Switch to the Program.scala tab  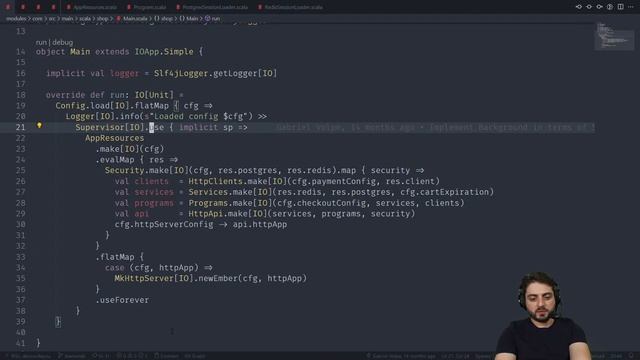147,7
